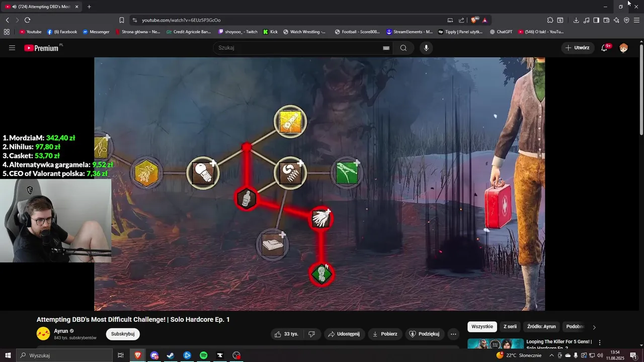Open the Brave Wallet icon

point(606,20)
